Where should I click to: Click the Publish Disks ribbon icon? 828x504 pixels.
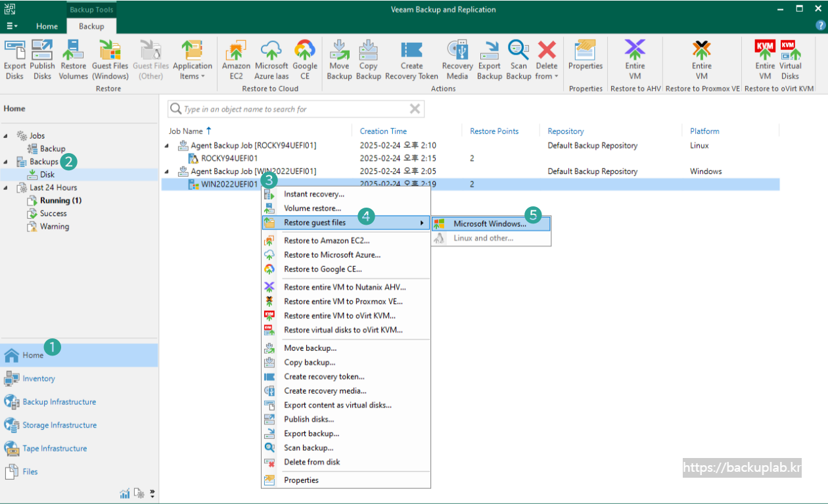(x=43, y=60)
